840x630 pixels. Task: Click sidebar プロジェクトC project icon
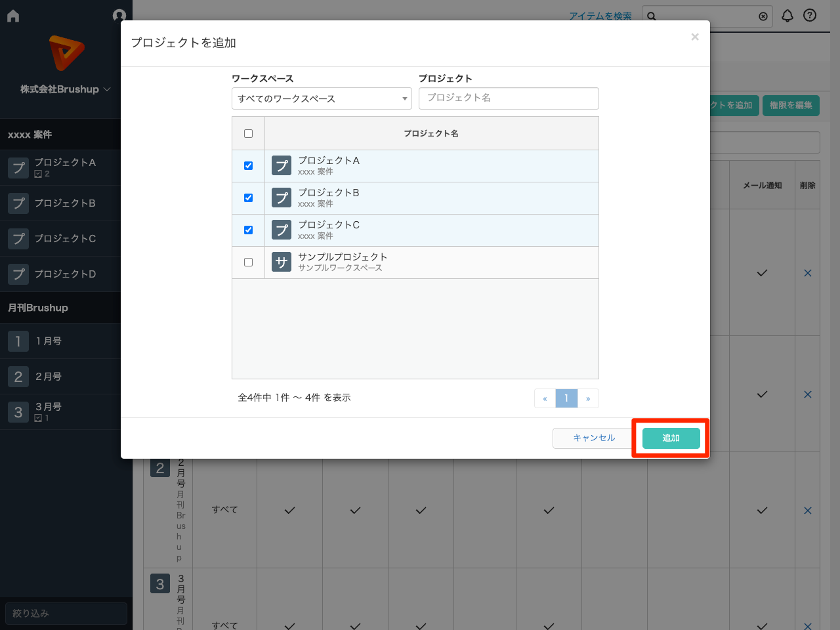(18, 239)
